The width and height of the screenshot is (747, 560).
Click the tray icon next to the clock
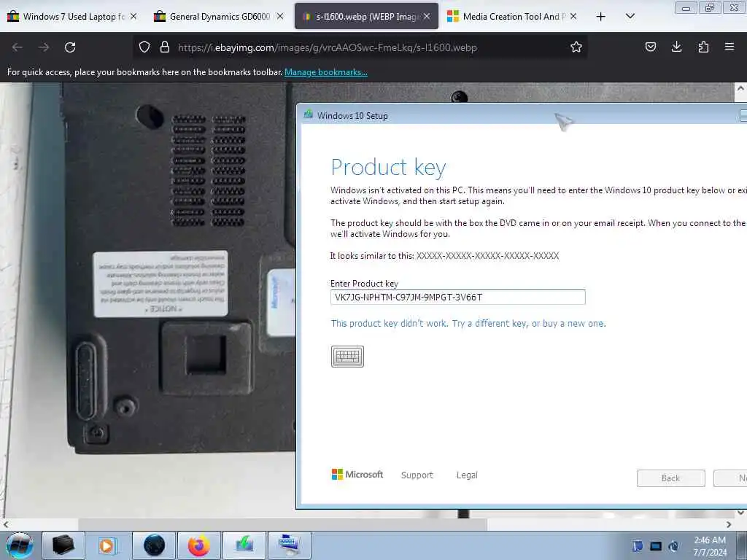[673, 546]
